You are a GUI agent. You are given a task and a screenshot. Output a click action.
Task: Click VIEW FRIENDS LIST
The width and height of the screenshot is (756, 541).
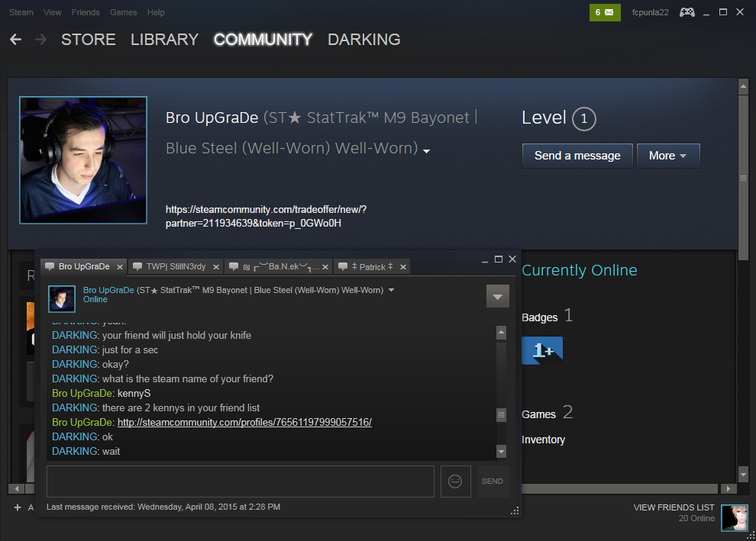(x=674, y=507)
